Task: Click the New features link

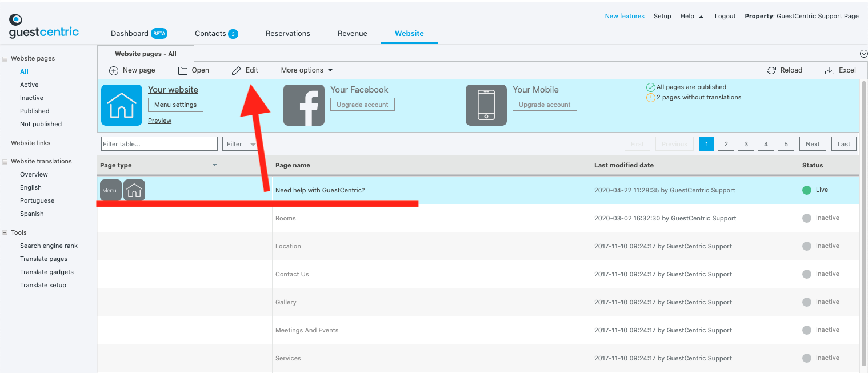Action: coord(625,16)
